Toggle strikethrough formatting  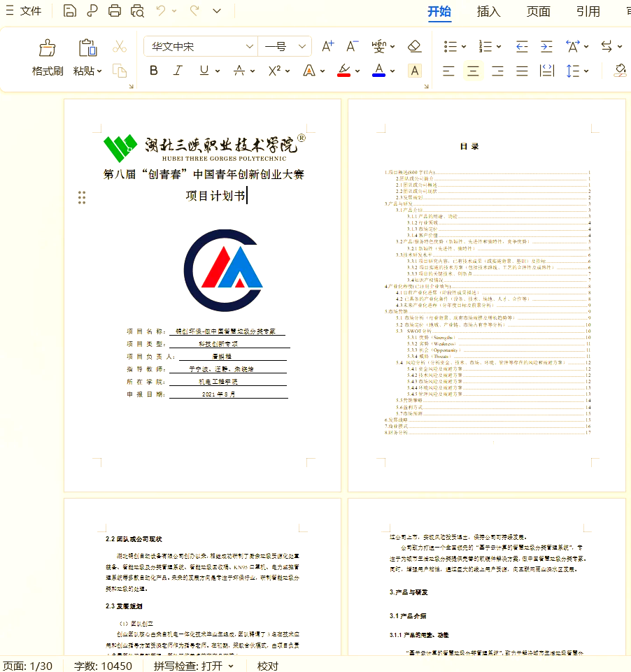tap(239, 71)
